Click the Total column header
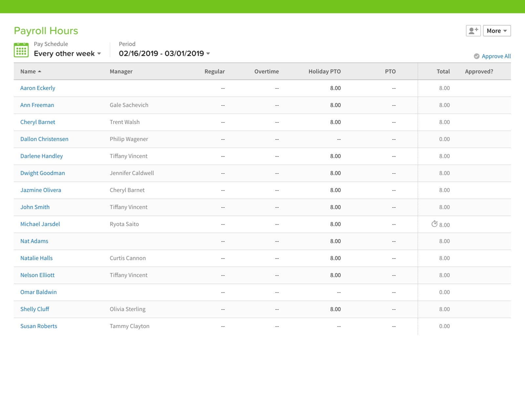This screenshot has height=420, width=525. point(443,72)
